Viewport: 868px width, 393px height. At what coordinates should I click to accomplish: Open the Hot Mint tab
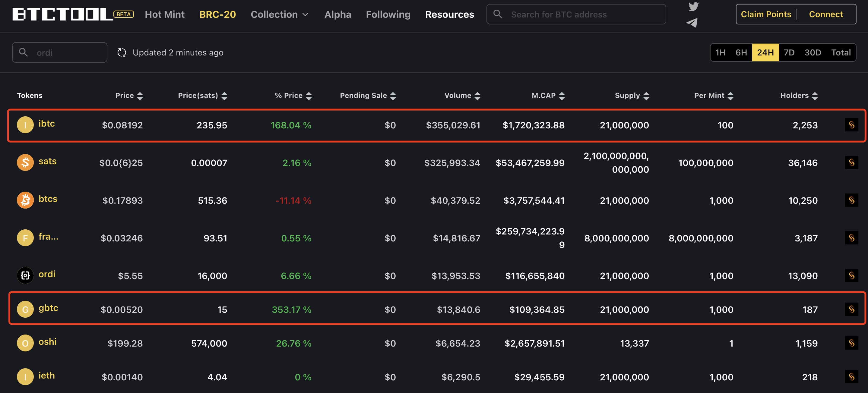click(164, 14)
